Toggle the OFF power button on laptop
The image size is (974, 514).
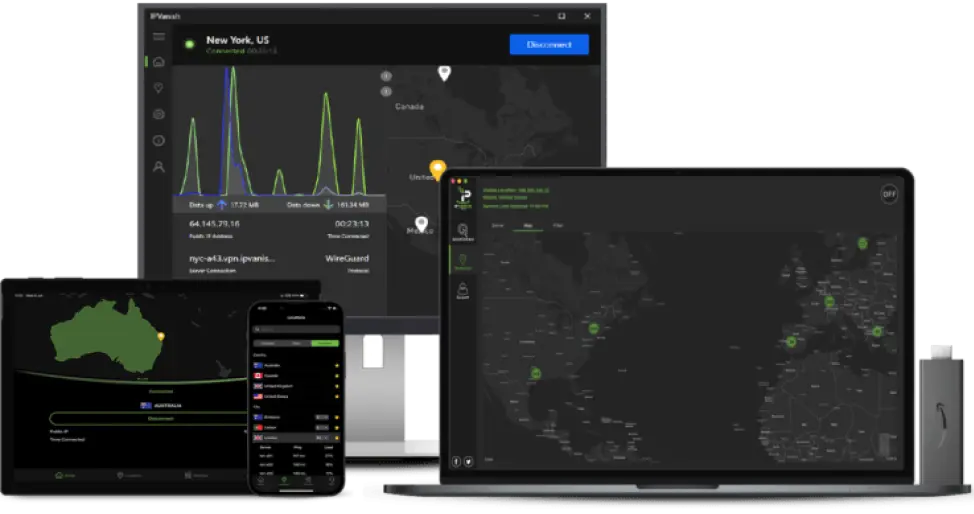[x=888, y=194]
